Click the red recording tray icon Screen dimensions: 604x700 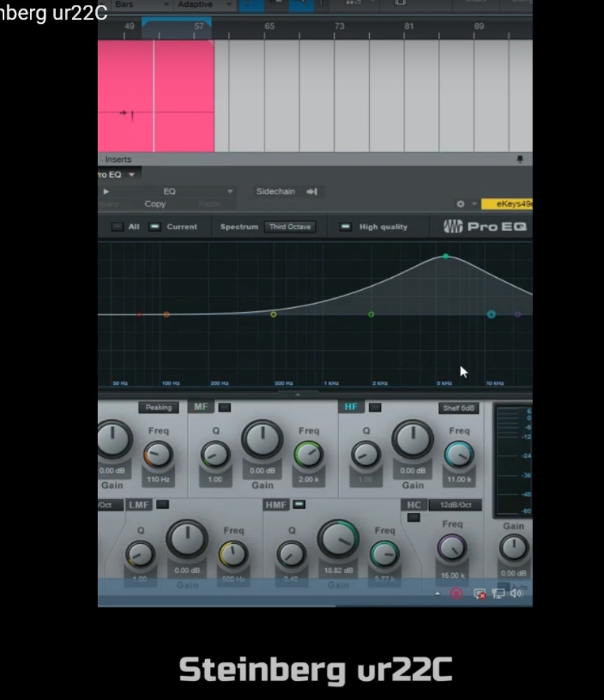tap(456, 594)
